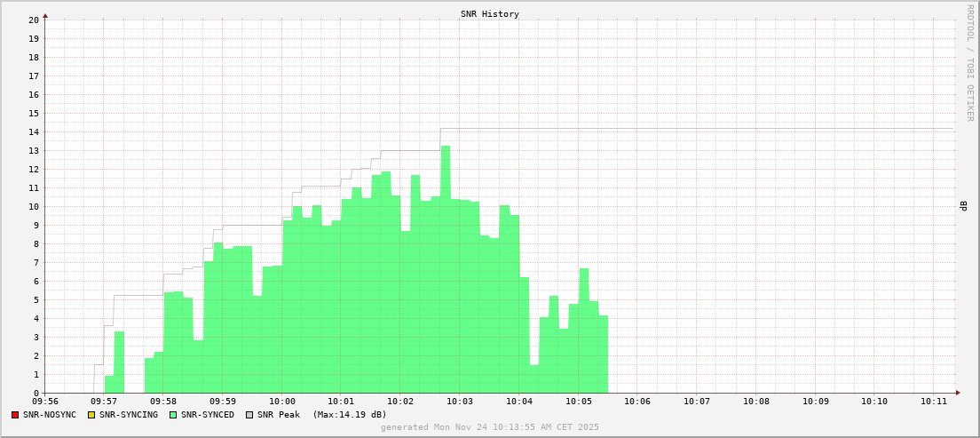Image resolution: width=980 pixels, height=438 pixels.
Task: Click the SNR History chart title
Action: (490, 14)
